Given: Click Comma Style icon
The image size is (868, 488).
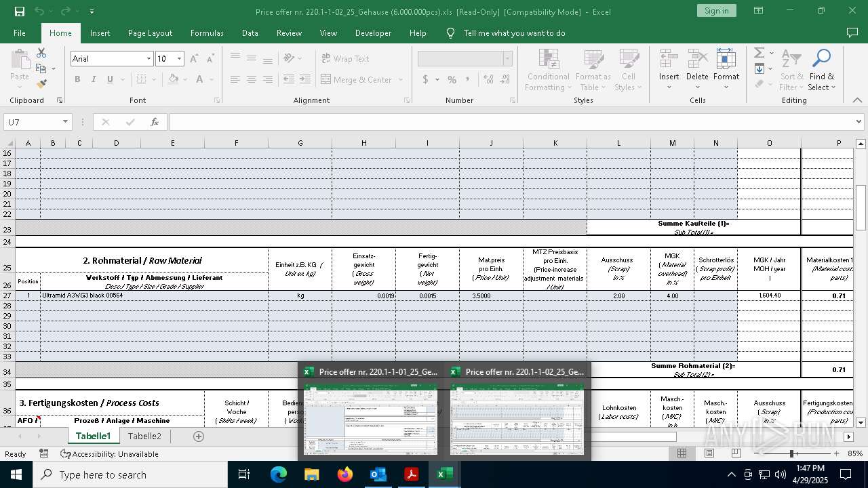Looking at the screenshot, I should pos(468,79).
